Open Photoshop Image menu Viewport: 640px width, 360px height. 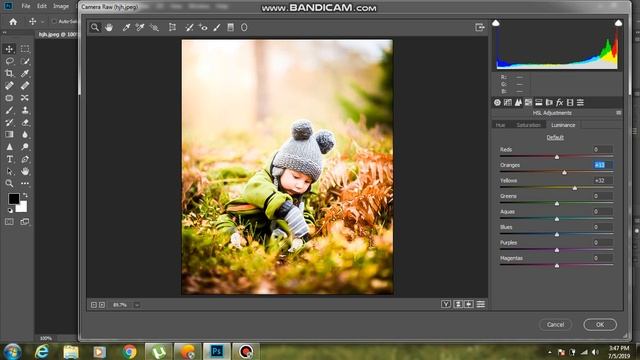click(61, 6)
